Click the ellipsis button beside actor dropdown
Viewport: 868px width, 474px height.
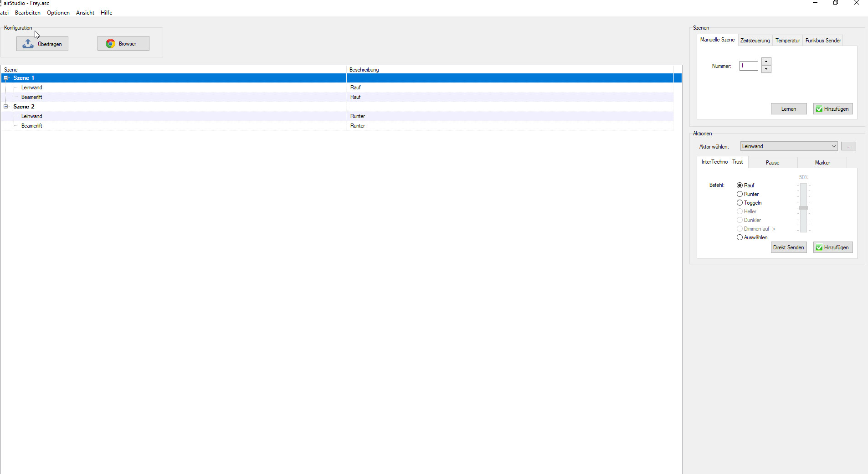(x=848, y=146)
